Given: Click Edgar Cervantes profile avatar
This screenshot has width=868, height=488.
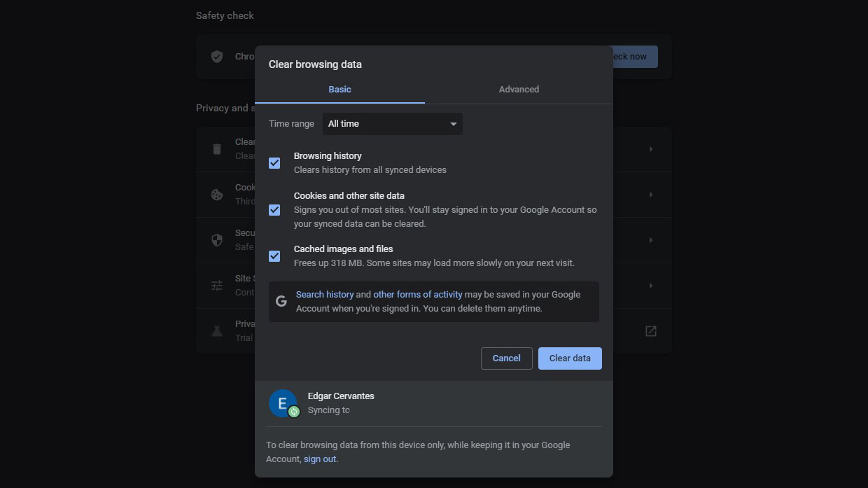Looking at the screenshot, I should coord(283,403).
